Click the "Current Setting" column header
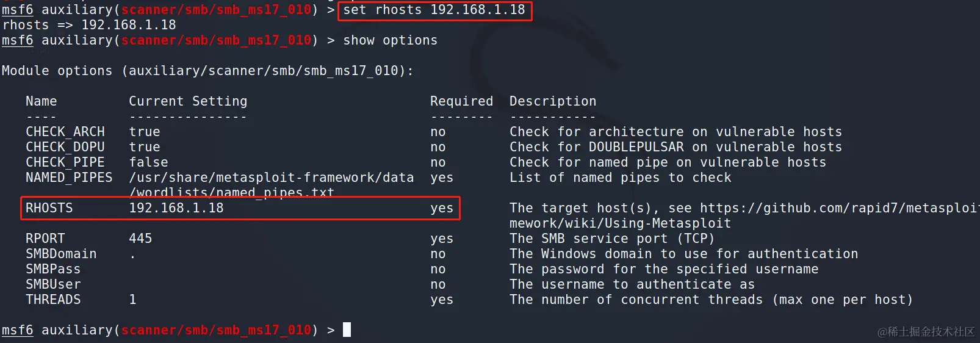Screen dimensions: 980x343 pos(188,101)
